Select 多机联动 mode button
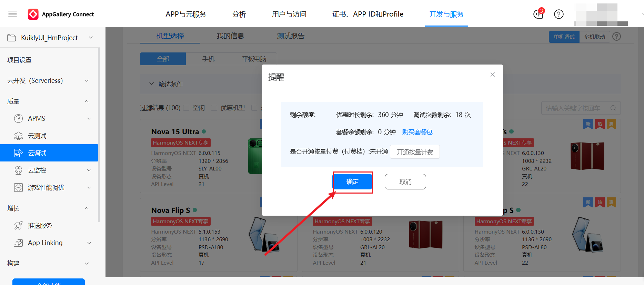This screenshot has height=285, width=644. click(x=595, y=37)
